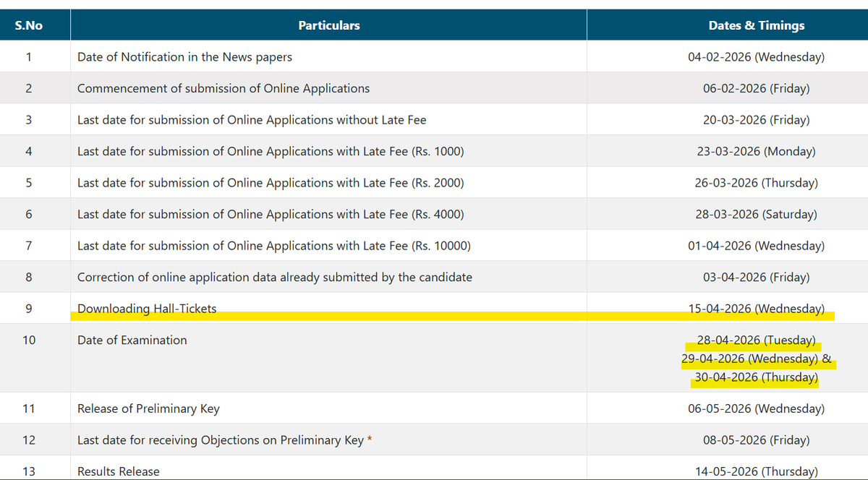868x480 pixels.
Task: Click the highlighted 28-04-2026 (Tuesday) date
Action: (757, 340)
